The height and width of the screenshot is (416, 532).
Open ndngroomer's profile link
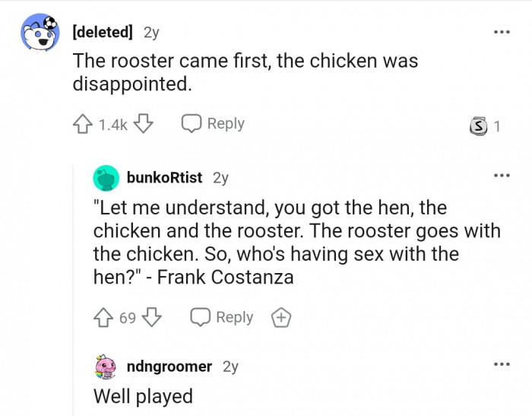[x=169, y=367]
